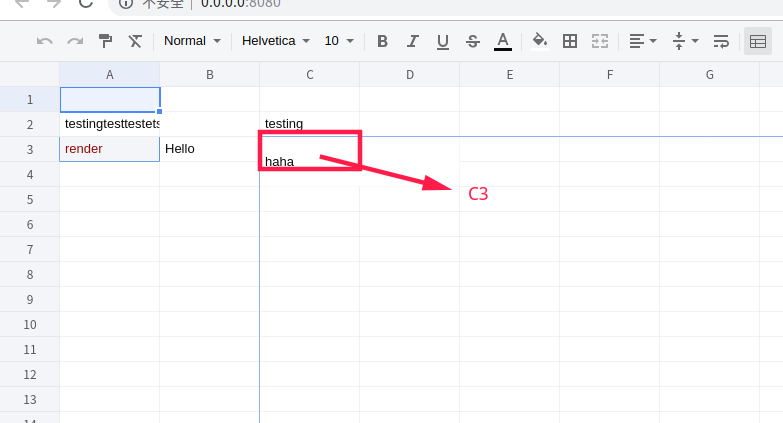Select column A header
Image resolution: width=783 pixels, height=423 pixels.
(x=110, y=74)
